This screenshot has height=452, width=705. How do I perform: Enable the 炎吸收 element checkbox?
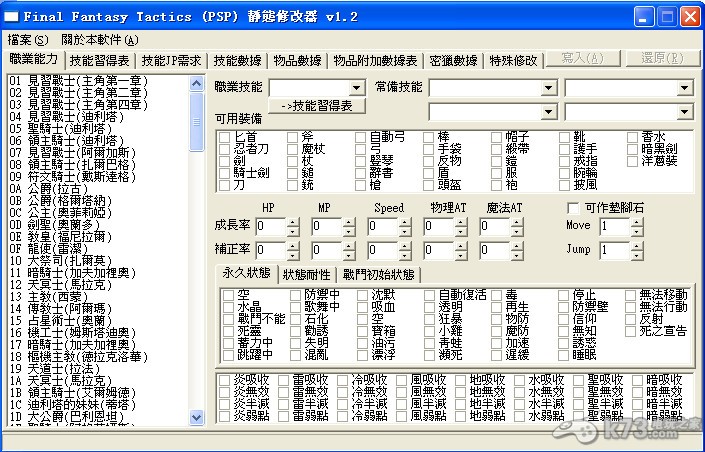point(224,380)
